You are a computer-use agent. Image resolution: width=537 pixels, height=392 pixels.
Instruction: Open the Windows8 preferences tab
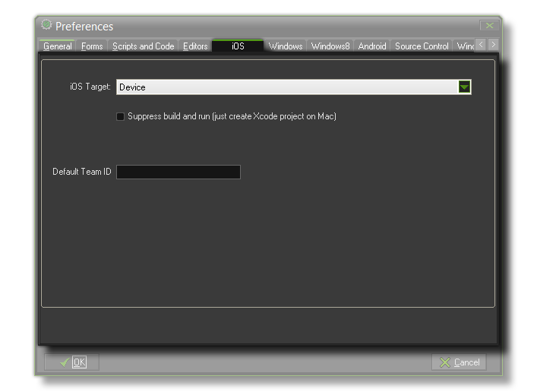click(330, 46)
